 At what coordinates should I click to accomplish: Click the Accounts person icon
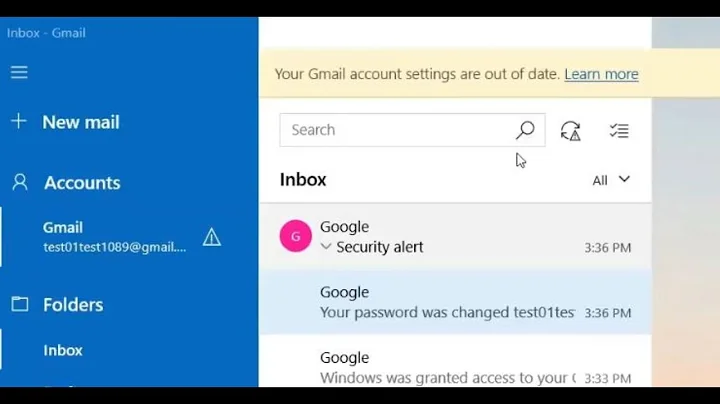(x=19, y=183)
